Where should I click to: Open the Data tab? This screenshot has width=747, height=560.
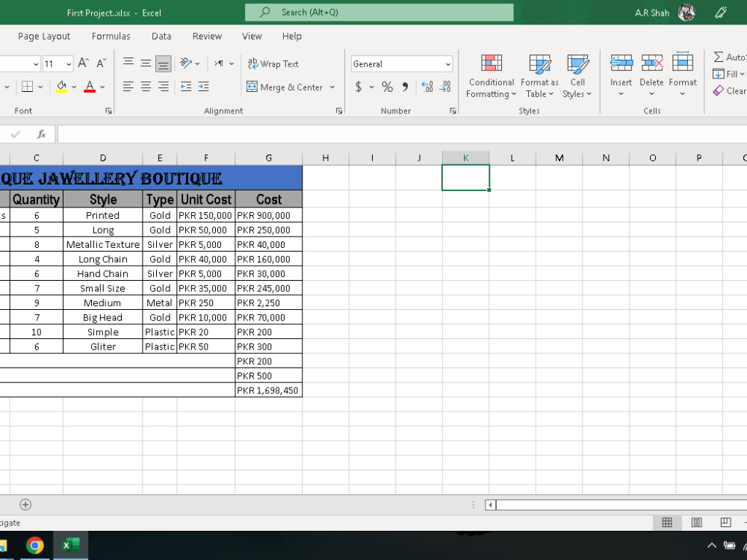click(x=161, y=36)
